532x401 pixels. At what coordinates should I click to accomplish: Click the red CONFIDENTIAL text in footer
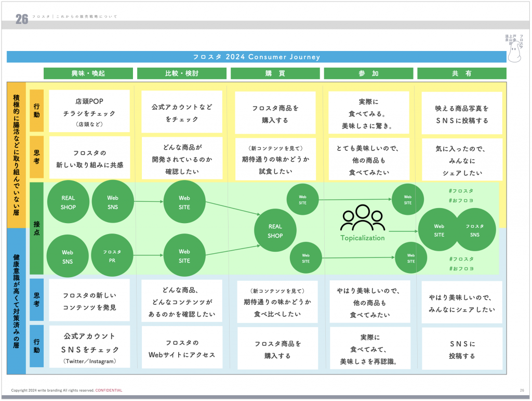coord(109,390)
